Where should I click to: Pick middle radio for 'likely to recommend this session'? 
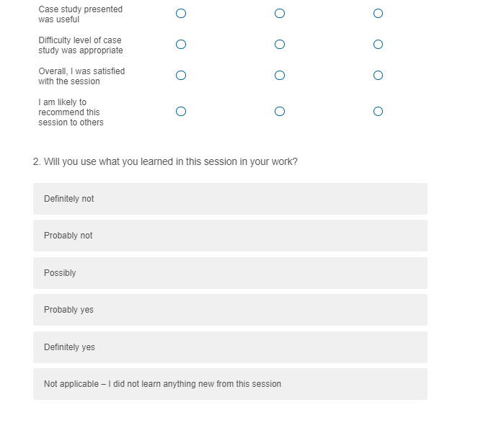pos(280,112)
